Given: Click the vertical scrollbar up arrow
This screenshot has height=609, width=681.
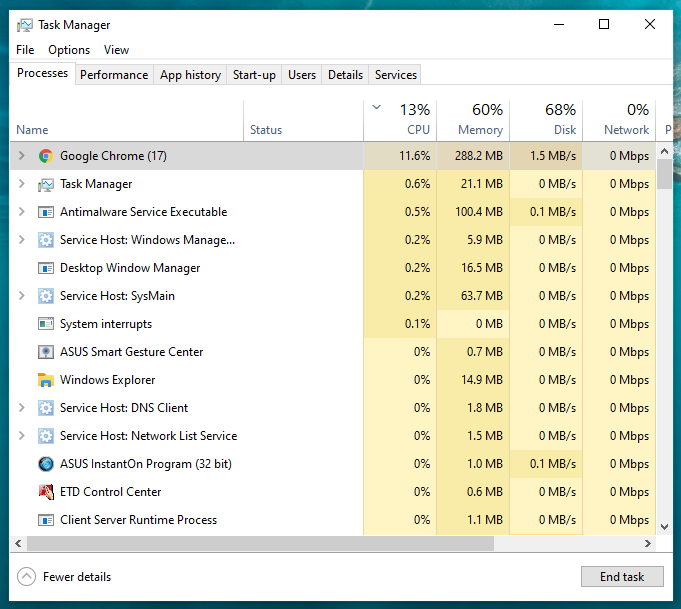Looking at the screenshot, I should point(664,151).
